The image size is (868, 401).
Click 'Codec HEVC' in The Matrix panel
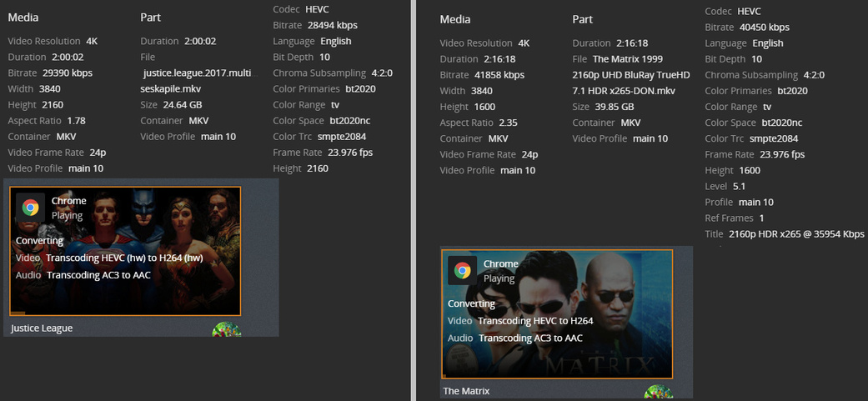(733, 12)
